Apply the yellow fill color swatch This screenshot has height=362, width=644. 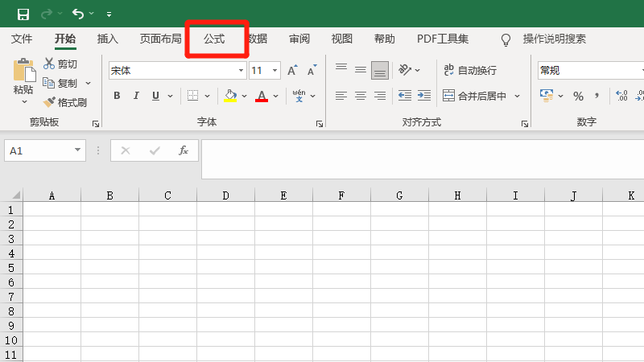click(230, 96)
